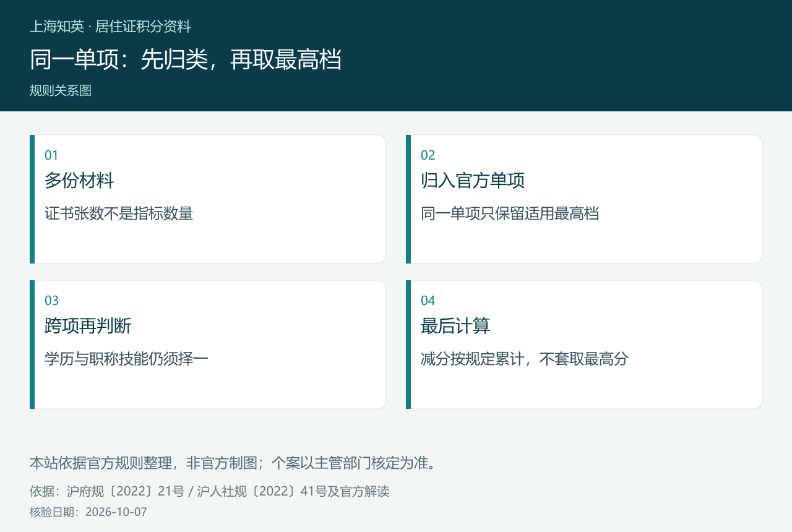Click the source line starting with 依据

point(209,492)
